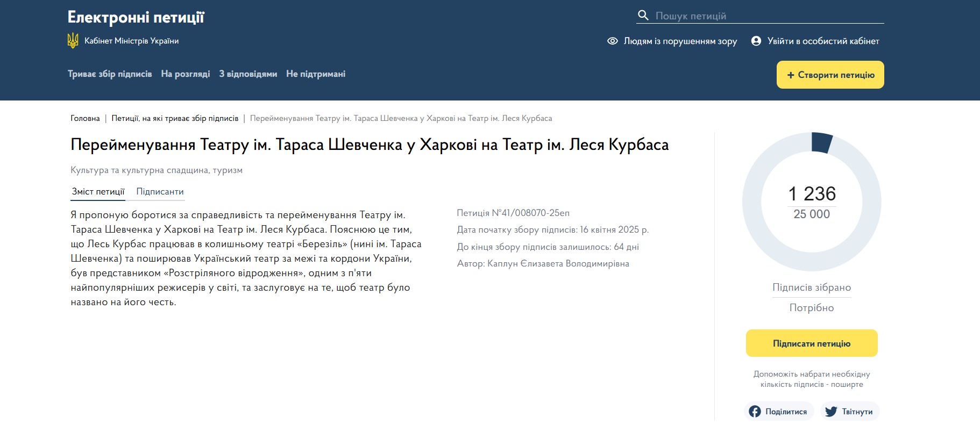Switch to the Підписанти tab
Screen dimensions: 980x446
click(x=160, y=192)
